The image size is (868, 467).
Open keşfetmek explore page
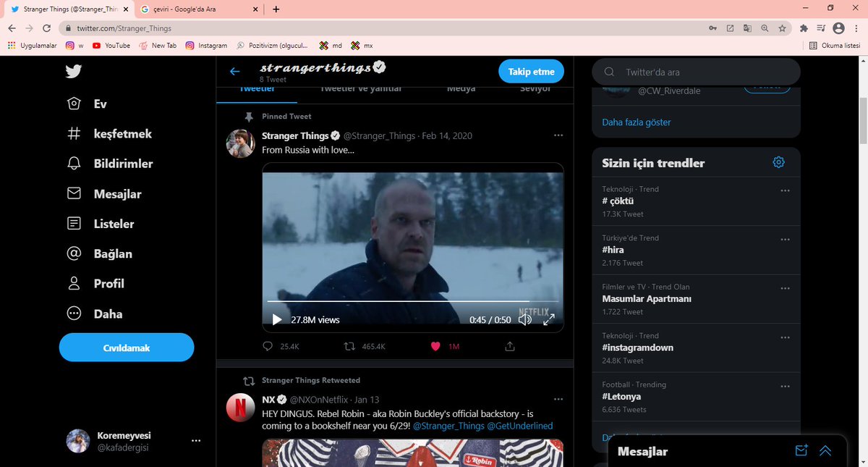[109, 134]
